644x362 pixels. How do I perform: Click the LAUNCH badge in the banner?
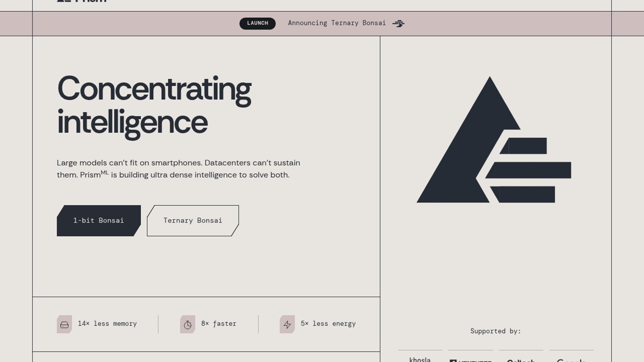257,23
